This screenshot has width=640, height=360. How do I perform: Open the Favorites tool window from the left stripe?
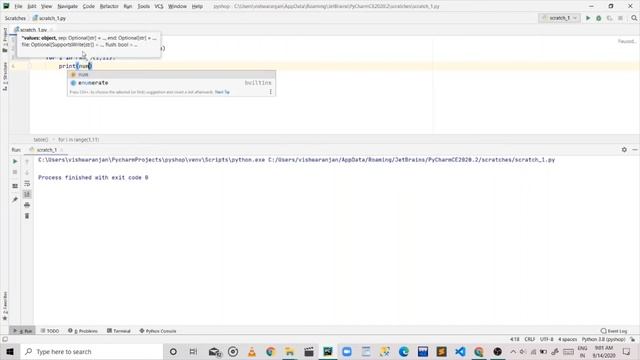click(5, 306)
